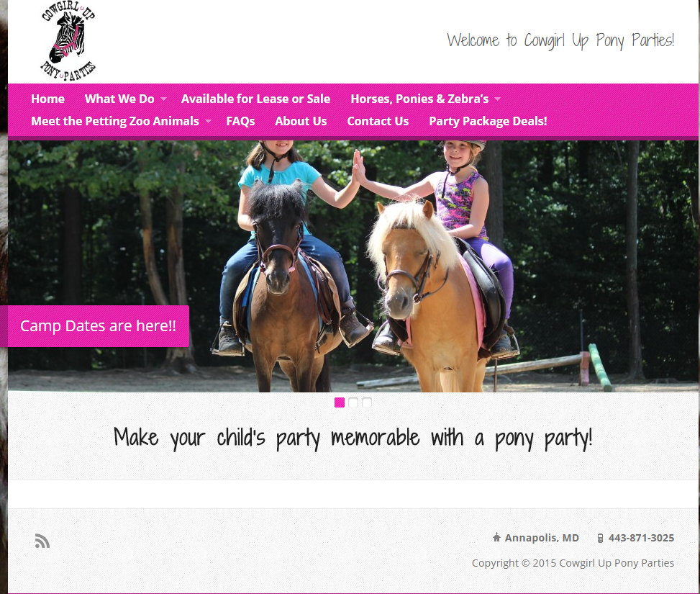Expand Horses, Ponies & Zebra's dropdown arrow
Viewport: 700px width, 594px height.
(x=498, y=99)
